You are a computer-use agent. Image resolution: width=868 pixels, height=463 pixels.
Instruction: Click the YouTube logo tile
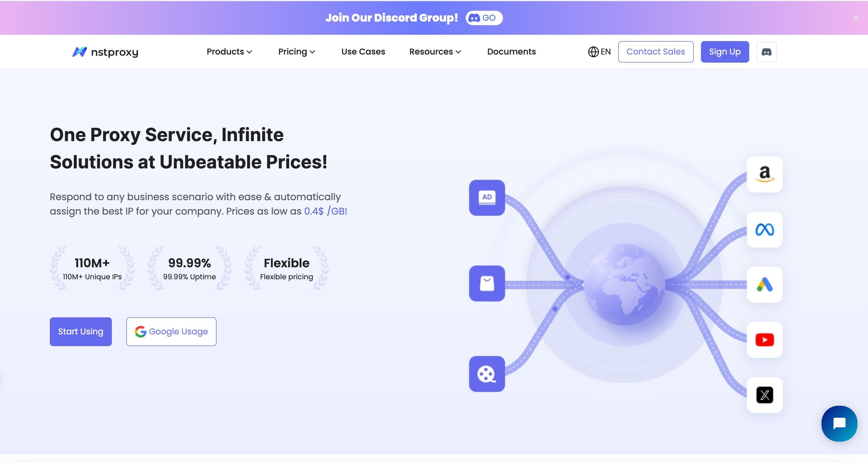[x=765, y=340]
